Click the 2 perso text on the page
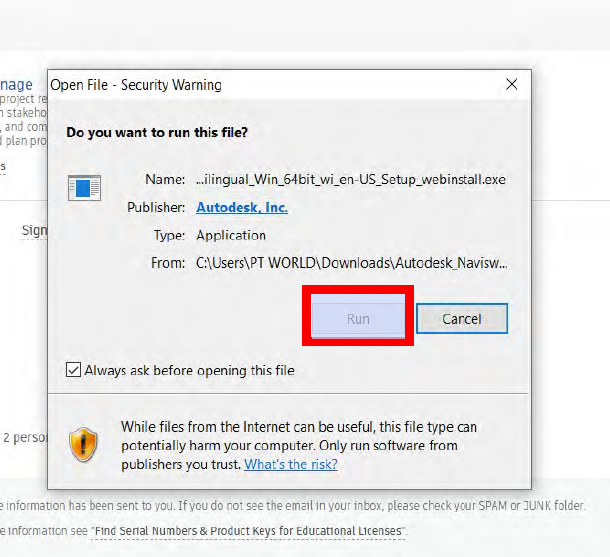Viewport: 610px width, 557px height. [x=22, y=437]
